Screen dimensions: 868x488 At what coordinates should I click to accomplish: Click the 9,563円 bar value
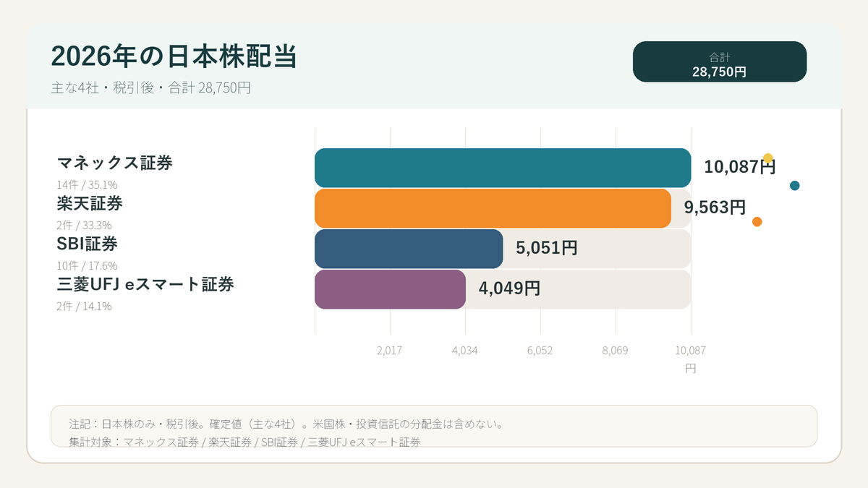[715, 207]
